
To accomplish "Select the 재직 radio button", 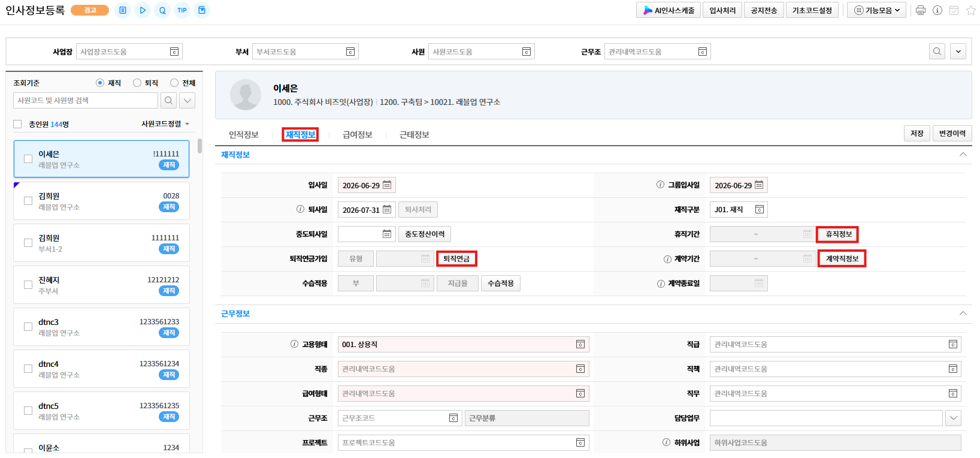I will click(100, 83).
